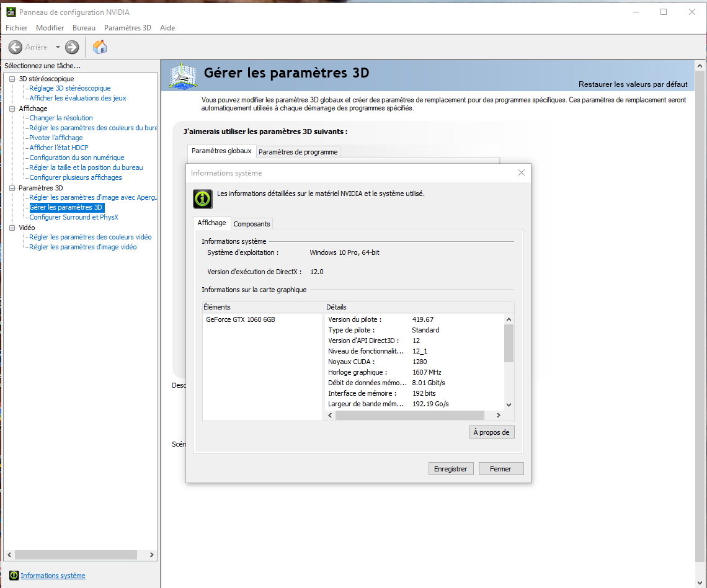Click the NVIDIA title bar logo
The image size is (707, 588).
click(11, 12)
